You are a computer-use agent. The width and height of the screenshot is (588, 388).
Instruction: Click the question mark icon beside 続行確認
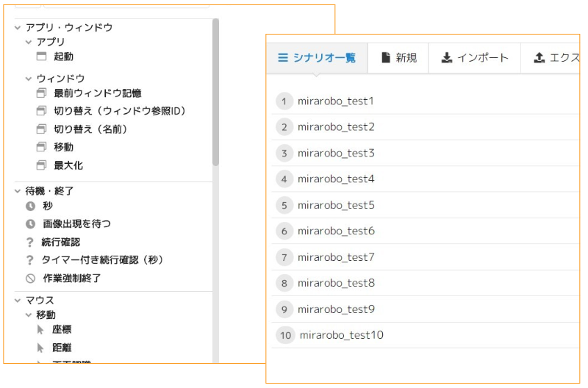tap(30, 242)
